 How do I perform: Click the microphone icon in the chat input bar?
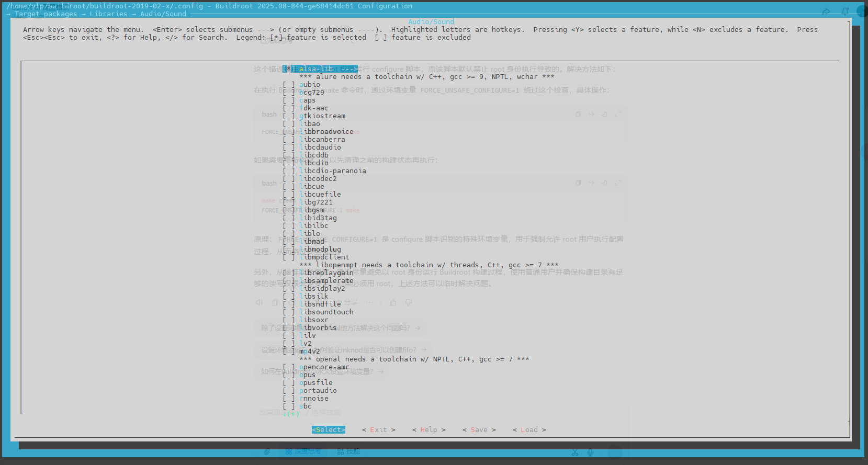(x=590, y=452)
